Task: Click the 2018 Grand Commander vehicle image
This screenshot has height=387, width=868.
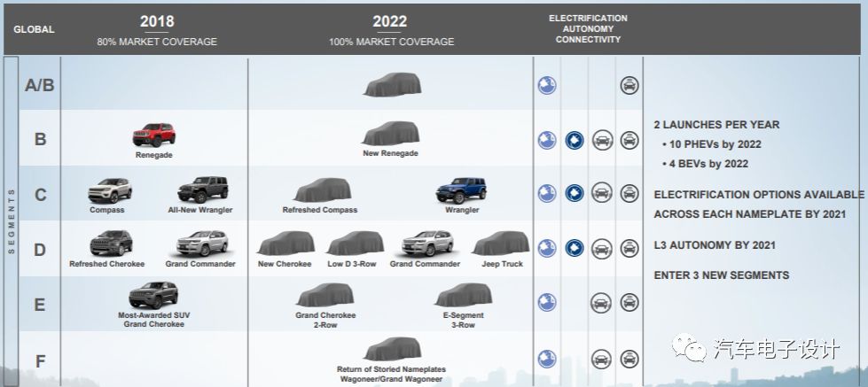Action: [202, 244]
